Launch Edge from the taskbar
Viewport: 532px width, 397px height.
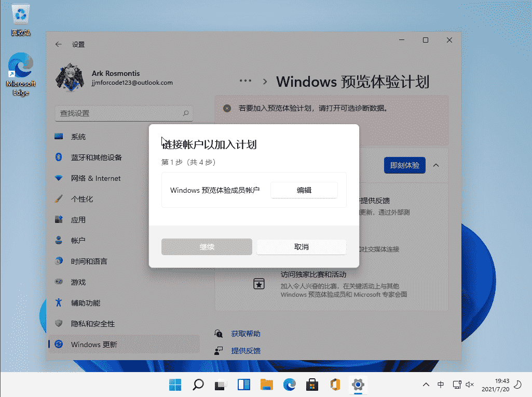290,385
